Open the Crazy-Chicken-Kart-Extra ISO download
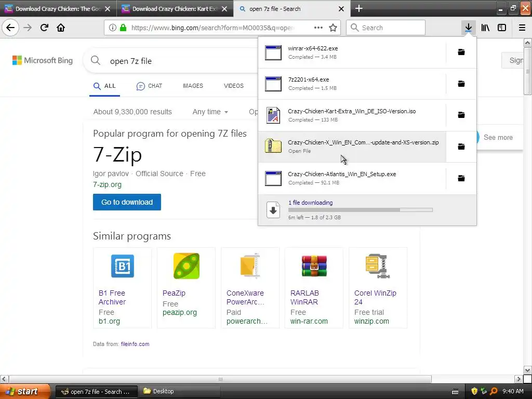Viewport: 532px width, 399px height. (352, 115)
